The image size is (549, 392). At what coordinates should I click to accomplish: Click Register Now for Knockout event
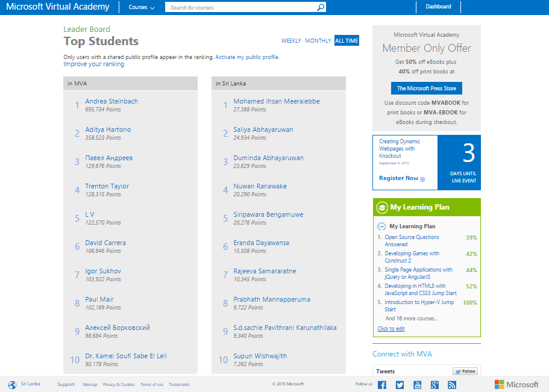point(401,178)
